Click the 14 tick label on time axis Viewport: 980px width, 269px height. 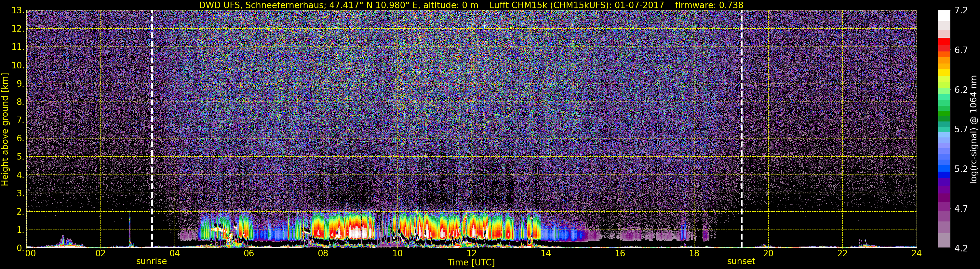pos(545,253)
